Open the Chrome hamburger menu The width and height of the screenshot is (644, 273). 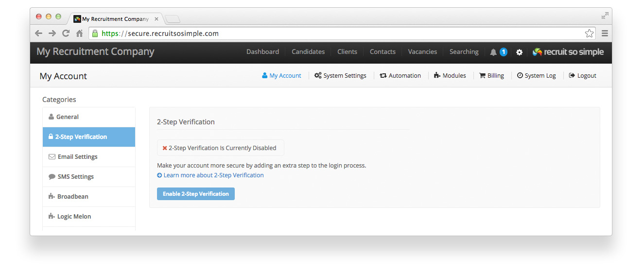point(605,34)
